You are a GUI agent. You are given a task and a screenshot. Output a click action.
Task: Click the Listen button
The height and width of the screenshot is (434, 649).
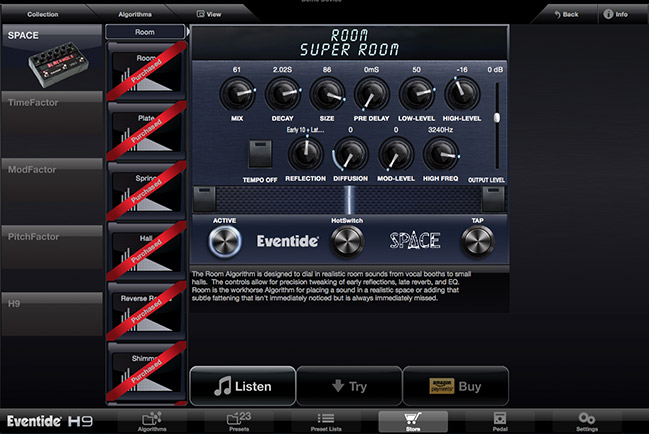(243, 386)
